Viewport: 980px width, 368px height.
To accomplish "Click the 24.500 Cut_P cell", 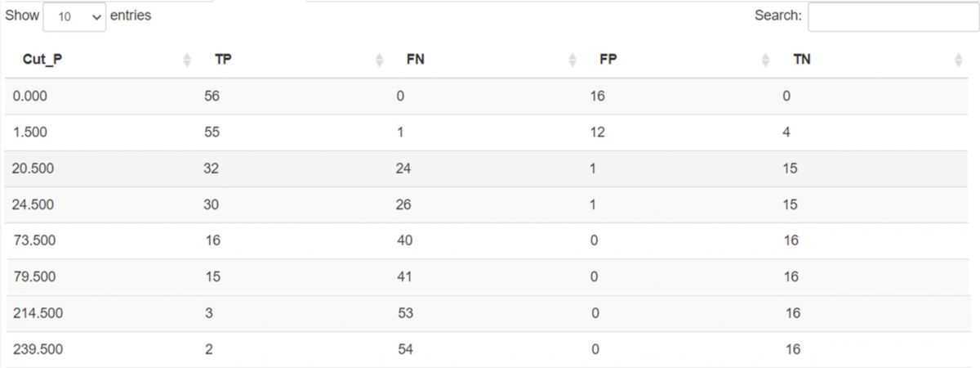I will [x=33, y=204].
